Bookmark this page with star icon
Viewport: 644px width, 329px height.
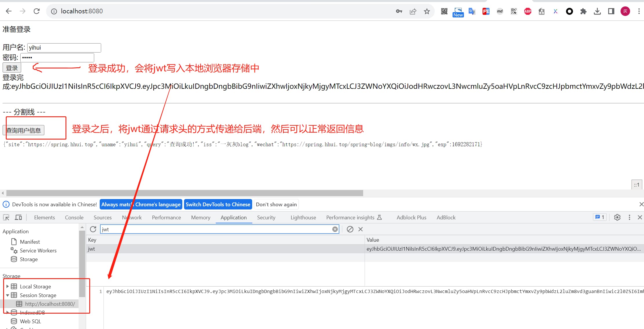pyautogui.click(x=427, y=11)
